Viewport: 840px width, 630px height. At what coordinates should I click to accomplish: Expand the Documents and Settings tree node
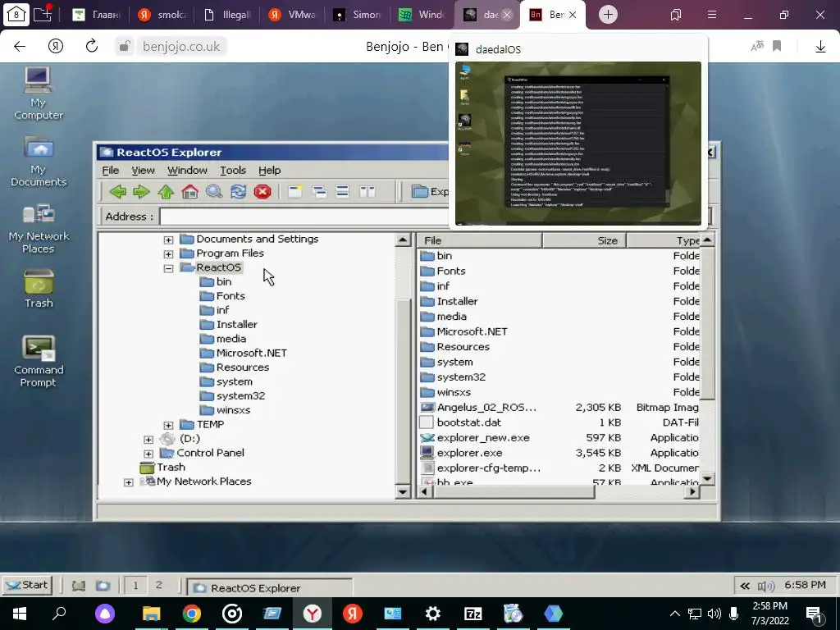(168, 240)
